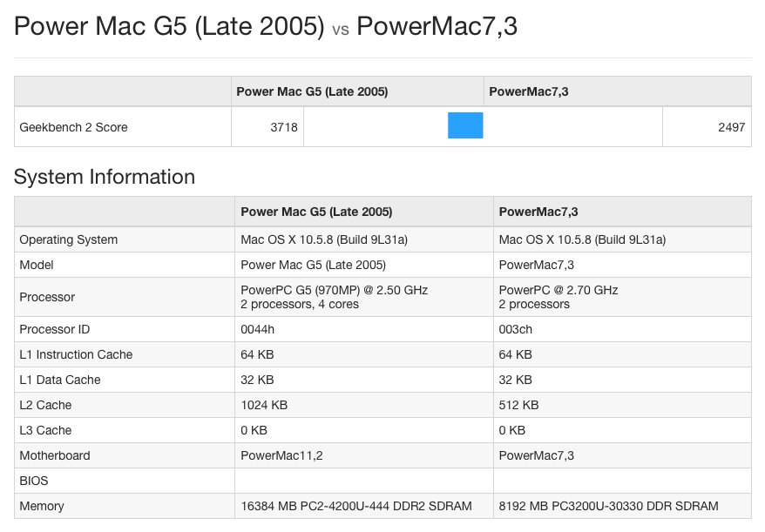
Task: Click the 'Geekbench 2 Score' row label
Action: click(x=74, y=127)
